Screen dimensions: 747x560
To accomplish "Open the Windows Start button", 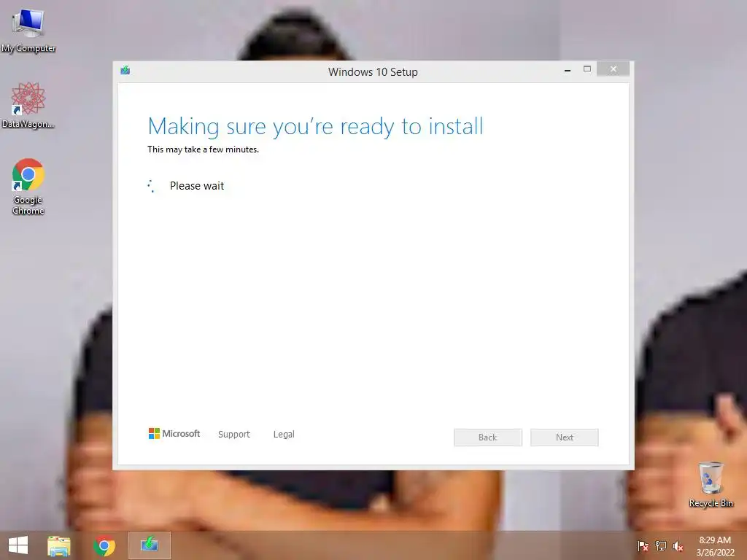I will (x=18, y=545).
